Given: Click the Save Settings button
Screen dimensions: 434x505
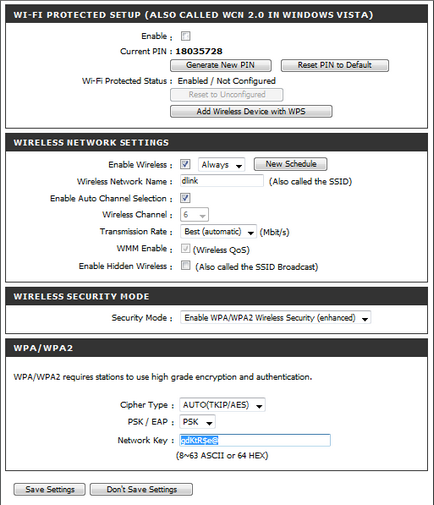Looking at the screenshot, I should click(50, 489).
